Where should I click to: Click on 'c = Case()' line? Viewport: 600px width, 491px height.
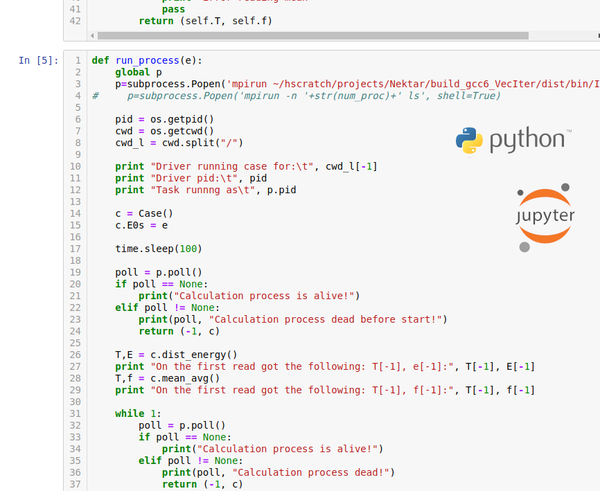[144, 214]
